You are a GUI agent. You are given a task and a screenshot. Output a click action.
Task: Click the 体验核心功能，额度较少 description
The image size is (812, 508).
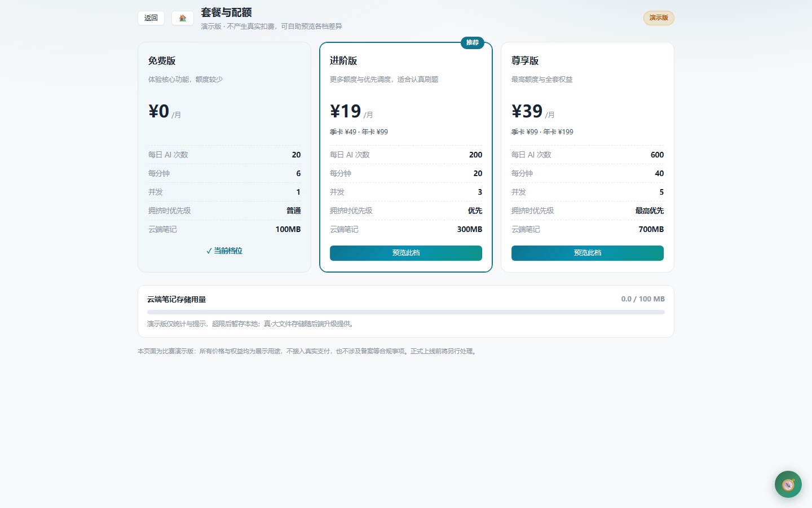pyautogui.click(x=186, y=80)
